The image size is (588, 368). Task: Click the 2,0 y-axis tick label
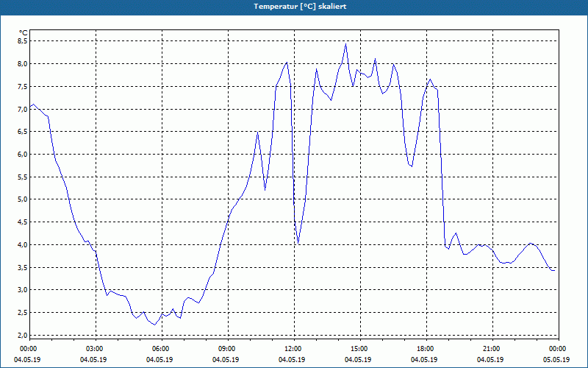[x=23, y=335]
